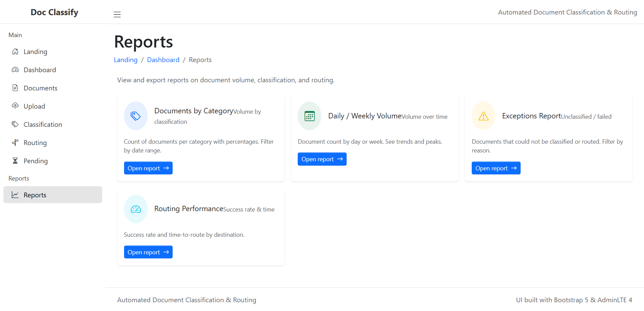644x311 pixels.
Task: Click the warning triangle on Exceptions Report card
Action: (x=483, y=116)
